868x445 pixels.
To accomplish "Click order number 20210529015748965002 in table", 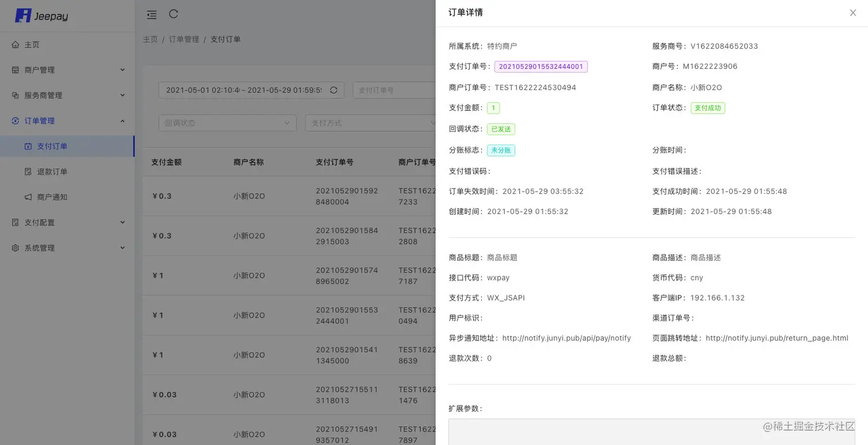I will [x=347, y=275].
